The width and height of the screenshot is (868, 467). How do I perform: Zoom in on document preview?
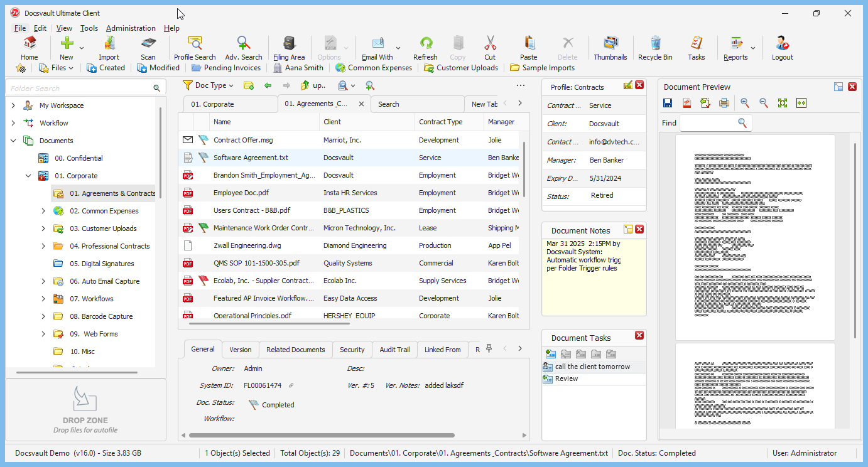[x=745, y=103]
